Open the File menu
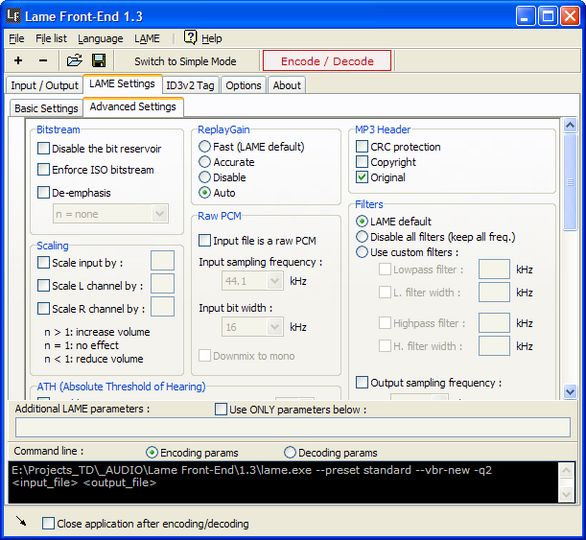The image size is (586, 540). (x=16, y=38)
